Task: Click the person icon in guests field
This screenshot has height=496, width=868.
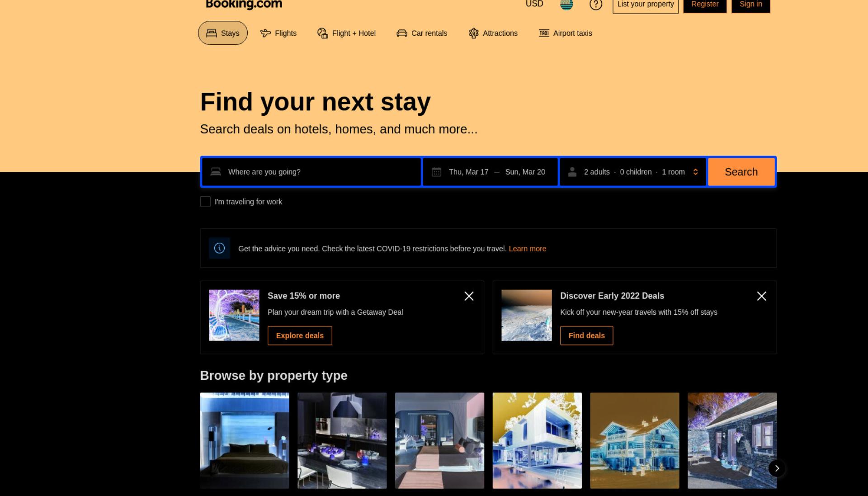Action: click(572, 172)
